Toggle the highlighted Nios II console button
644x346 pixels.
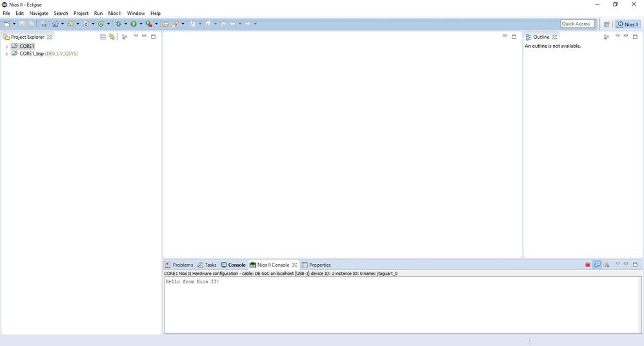coord(597,265)
